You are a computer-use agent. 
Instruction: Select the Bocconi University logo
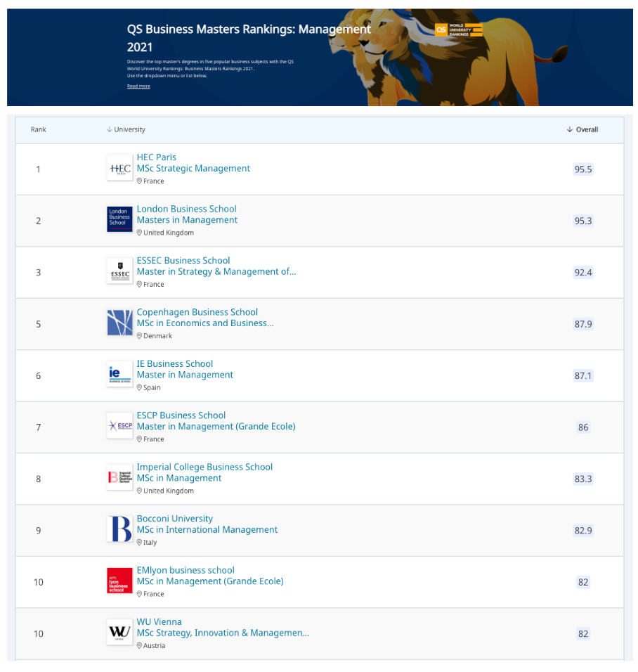[119, 529]
